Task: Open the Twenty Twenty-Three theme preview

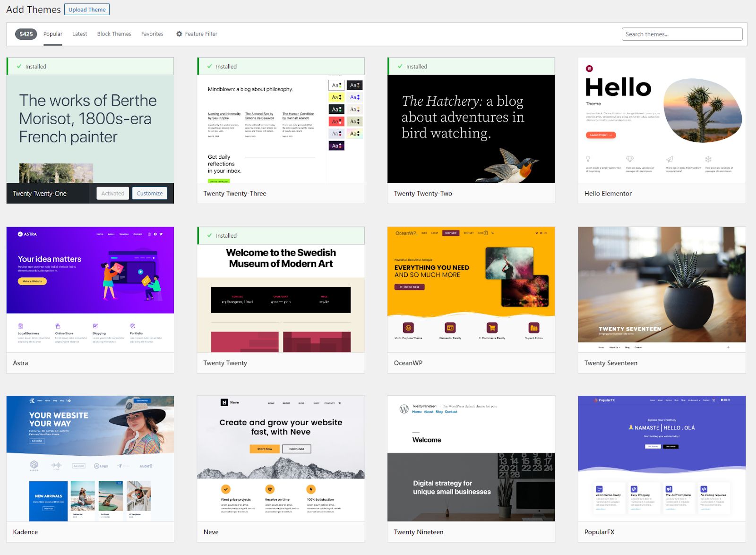Action: point(281,128)
